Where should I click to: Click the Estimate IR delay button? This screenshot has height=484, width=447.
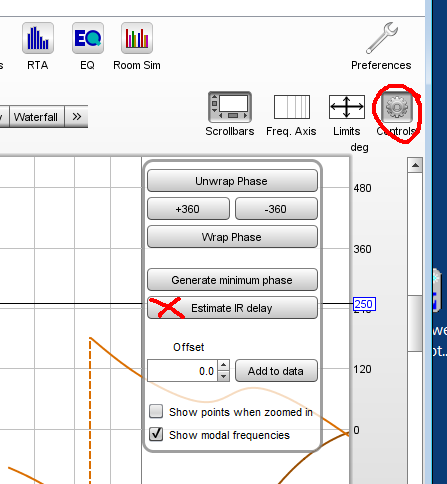tap(232, 308)
